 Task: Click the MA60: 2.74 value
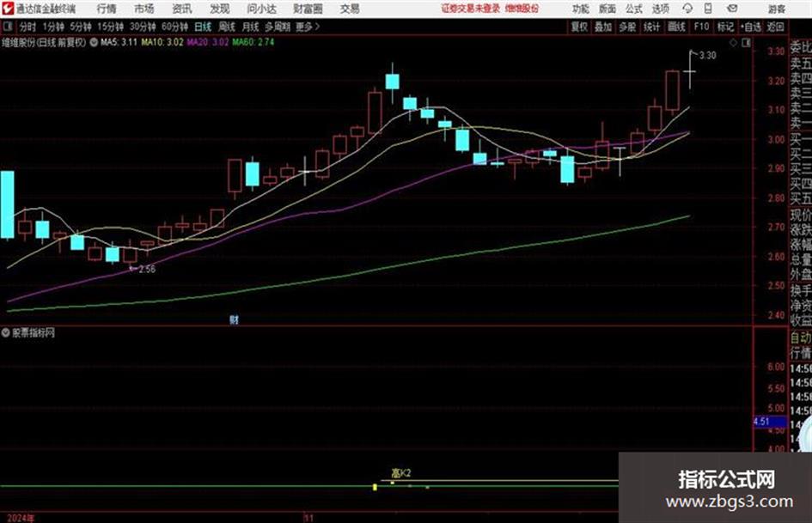click(x=253, y=42)
